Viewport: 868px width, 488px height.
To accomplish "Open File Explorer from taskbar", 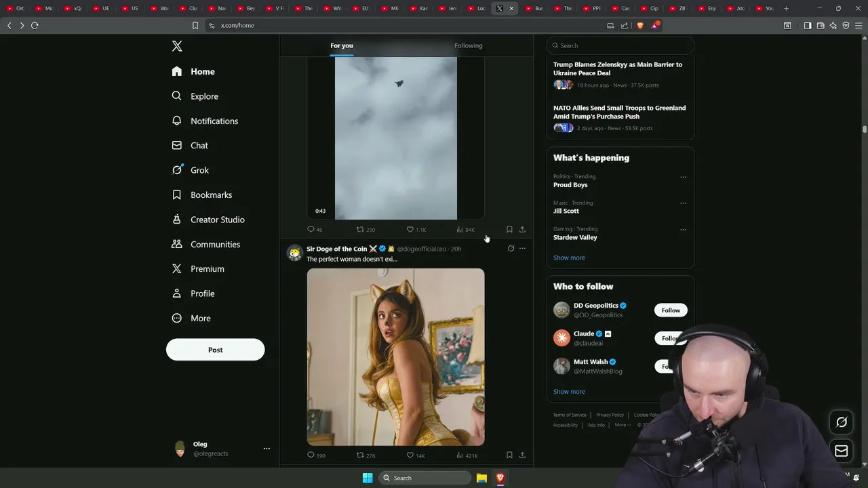I will click(481, 478).
